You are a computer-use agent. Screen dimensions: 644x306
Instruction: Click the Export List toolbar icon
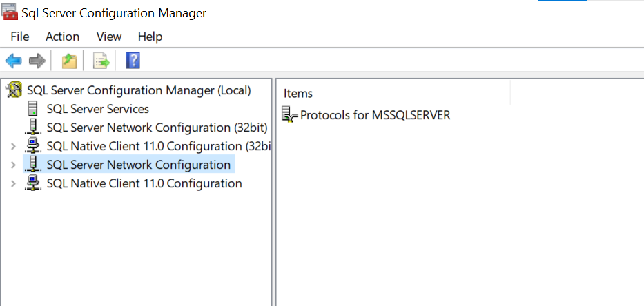(x=101, y=61)
